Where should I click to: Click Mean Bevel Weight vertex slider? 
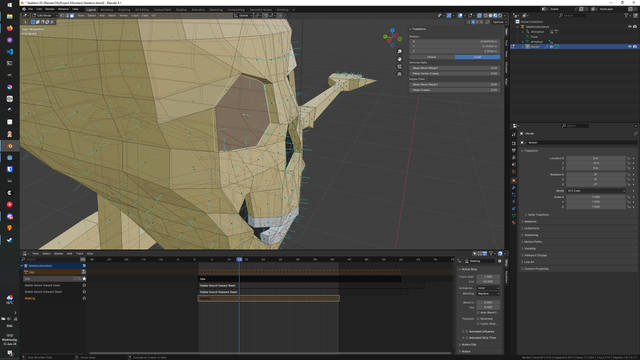[x=455, y=68]
